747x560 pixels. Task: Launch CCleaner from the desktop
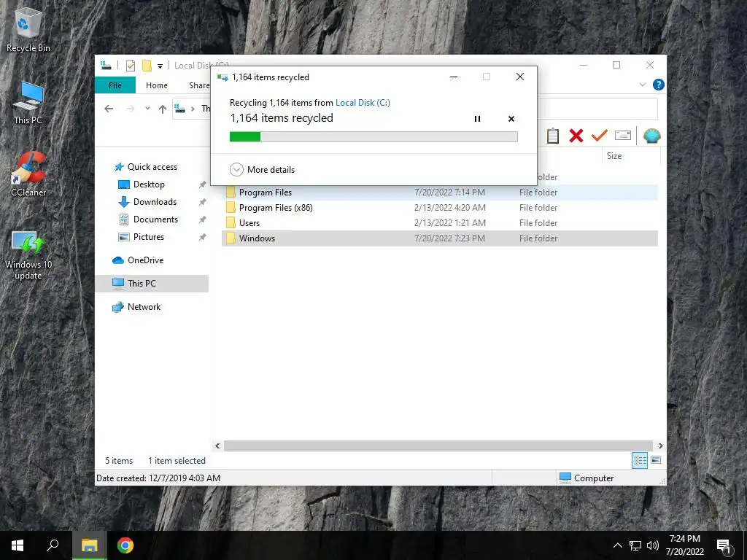(28, 174)
